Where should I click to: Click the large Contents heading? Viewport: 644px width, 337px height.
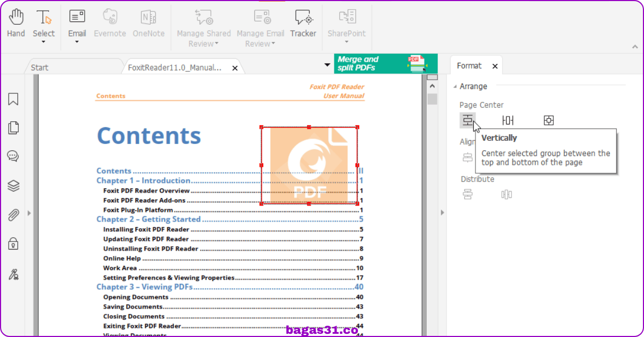coord(149,136)
